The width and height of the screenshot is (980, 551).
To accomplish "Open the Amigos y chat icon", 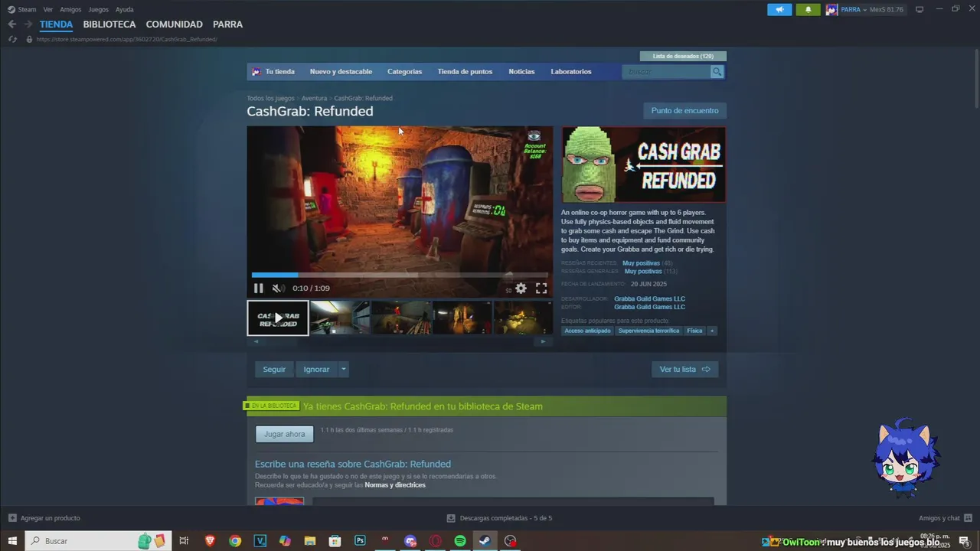I will click(x=968, y=518).
